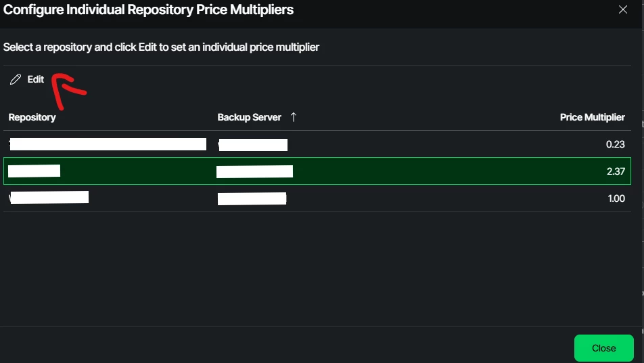The height and width of the screenshot is (363, 644).
Task: Click the 2.37 price multiplier value
Action: coord(616,171)
